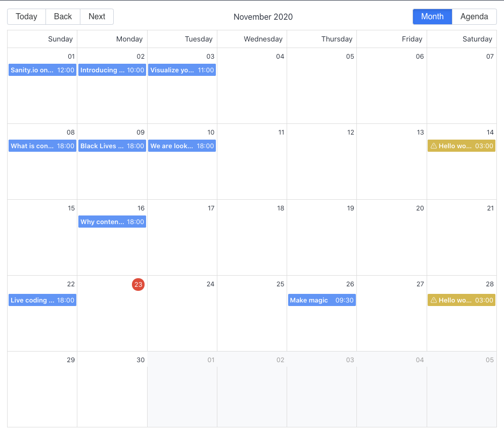Open the "Black Lives..." event at 18:00
The image size is (504, 435).
[x=112, y=145]
